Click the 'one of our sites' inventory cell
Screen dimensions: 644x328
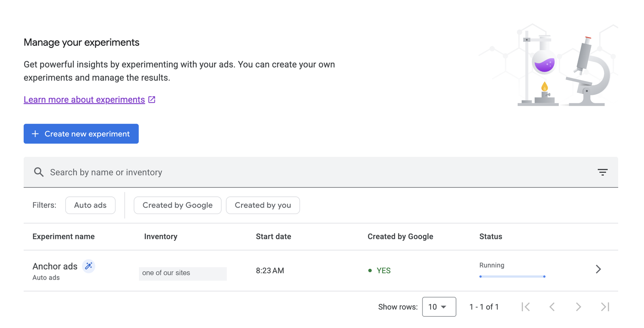183,274
